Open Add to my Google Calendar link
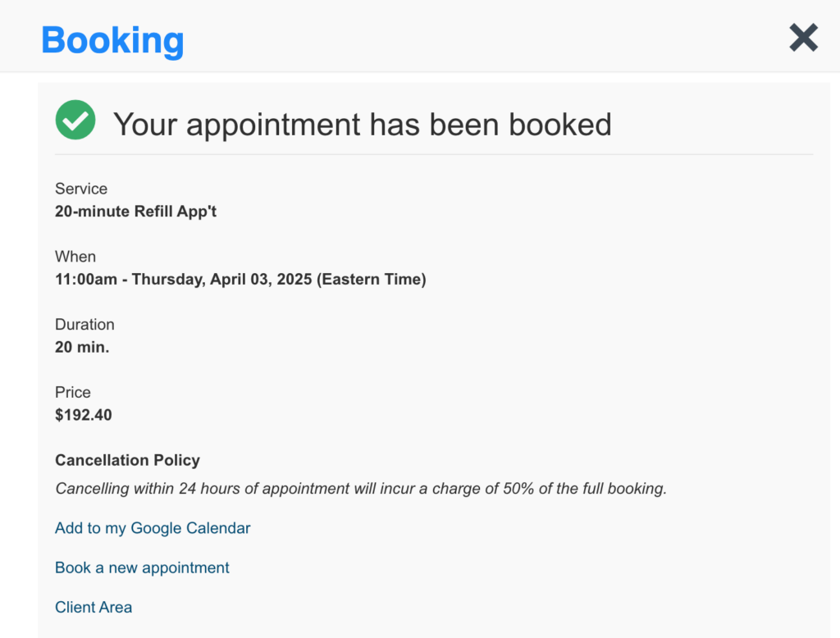This screenshot has height=638, width=840. tap(153, 528)
